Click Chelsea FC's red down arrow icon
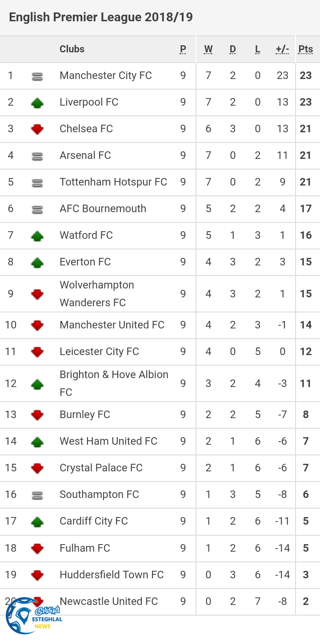The image size is (320, 644). click(x=37, y=130)
